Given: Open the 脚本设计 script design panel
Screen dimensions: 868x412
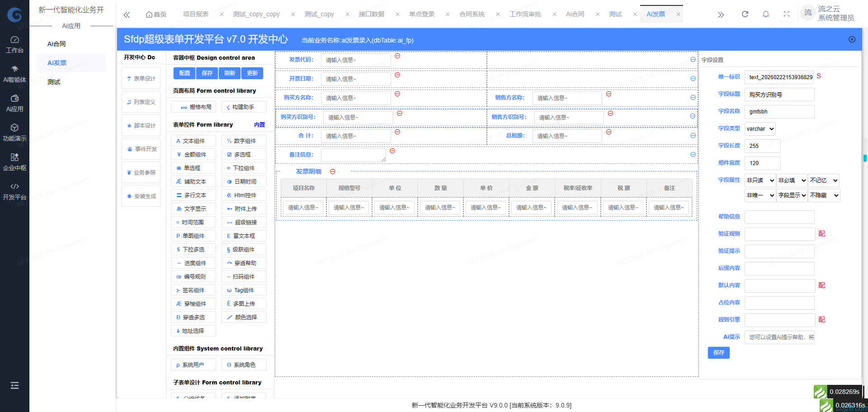Looking at the screenshot, I should tap(141, 125).
